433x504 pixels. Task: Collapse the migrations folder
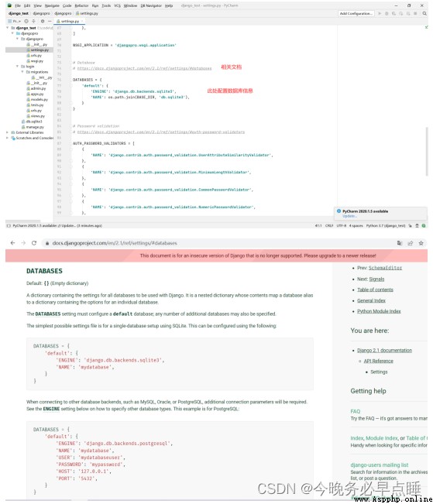point(22,72)
